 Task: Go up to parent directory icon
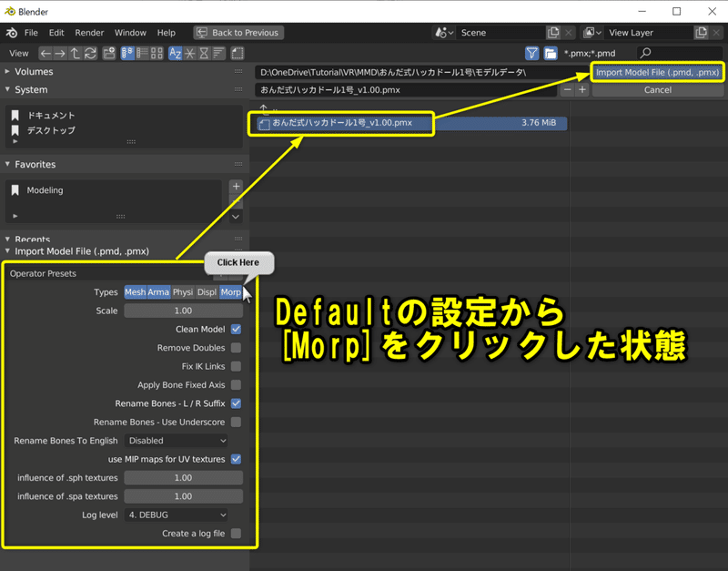pos(75,54)
